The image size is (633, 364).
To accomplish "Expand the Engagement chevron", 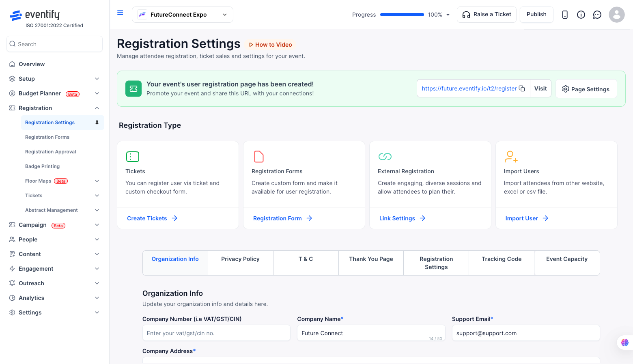I will pyautogui.click(x=97, y=269).
